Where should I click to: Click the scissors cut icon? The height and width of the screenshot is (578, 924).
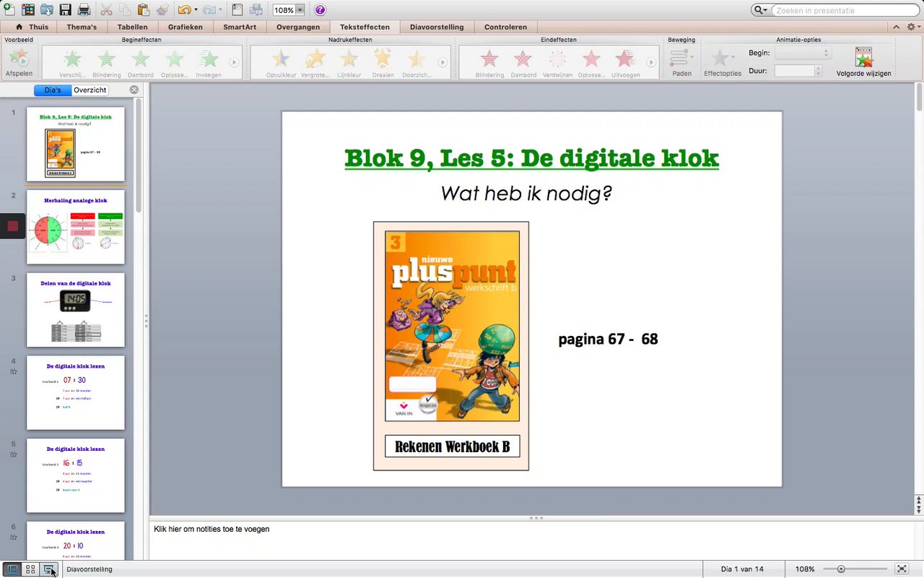point(106,10)
